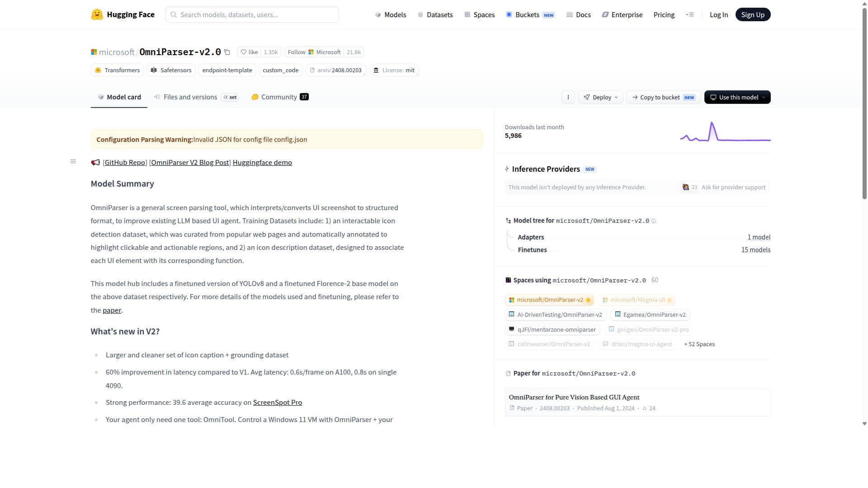Select the custom_code tag
This screenshot has width=868, height=488.
click(x=280, y=70)
